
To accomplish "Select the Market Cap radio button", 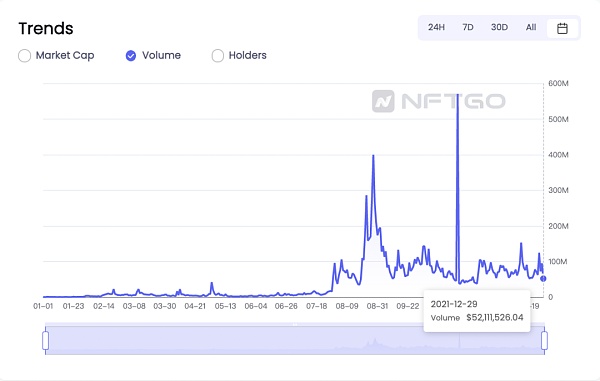I will [24, 55].
